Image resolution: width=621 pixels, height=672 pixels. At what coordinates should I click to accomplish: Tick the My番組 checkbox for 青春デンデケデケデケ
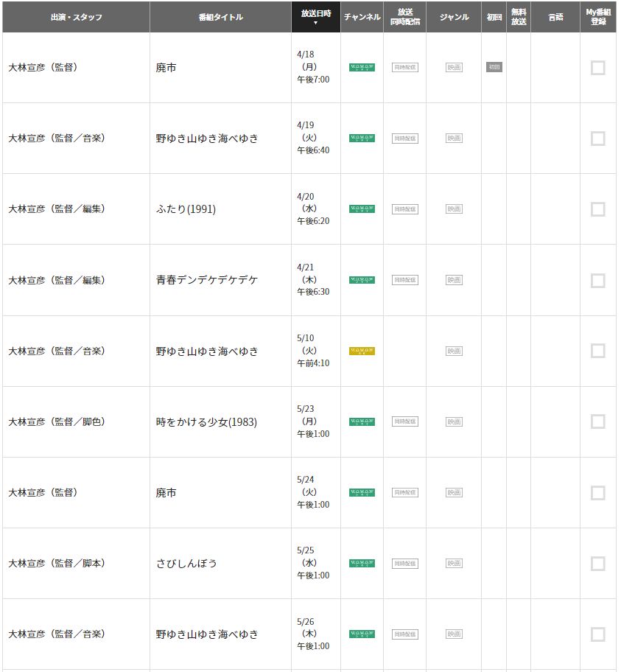tap(597, 280)
